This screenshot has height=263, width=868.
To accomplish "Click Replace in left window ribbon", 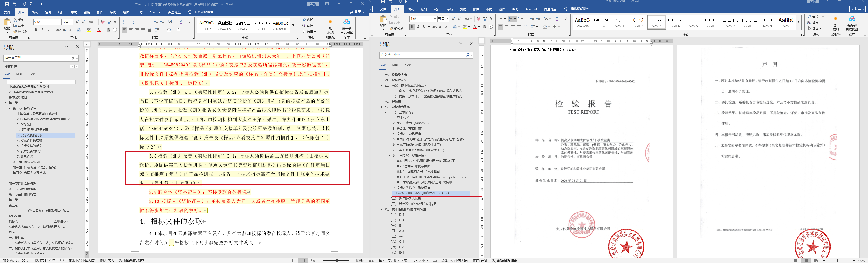I will (308, 26).
